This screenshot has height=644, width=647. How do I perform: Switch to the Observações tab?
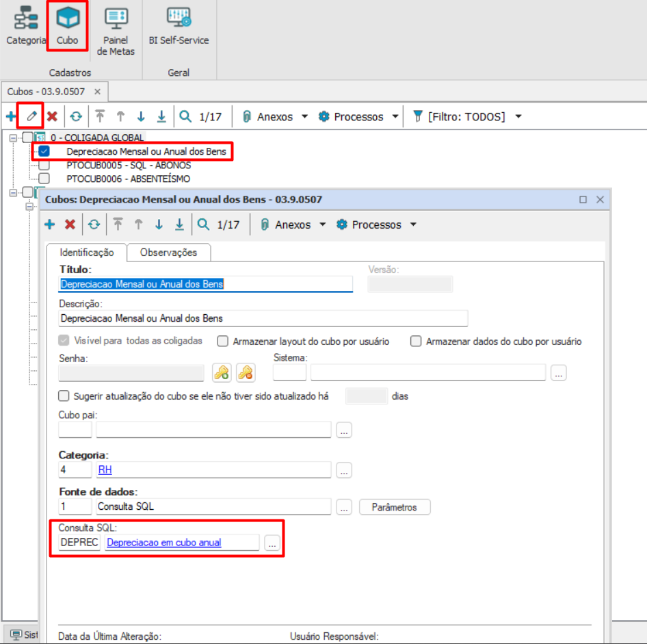coord(168,252)
